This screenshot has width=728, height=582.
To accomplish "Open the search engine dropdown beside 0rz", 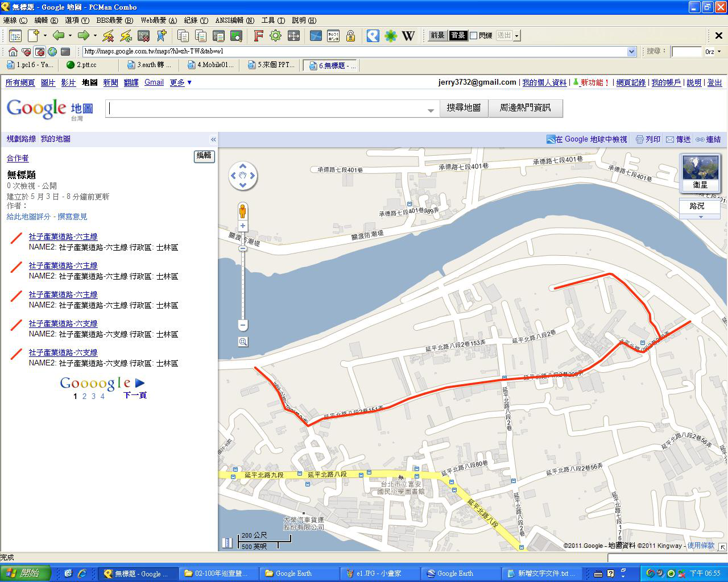I will pos(719,52).
